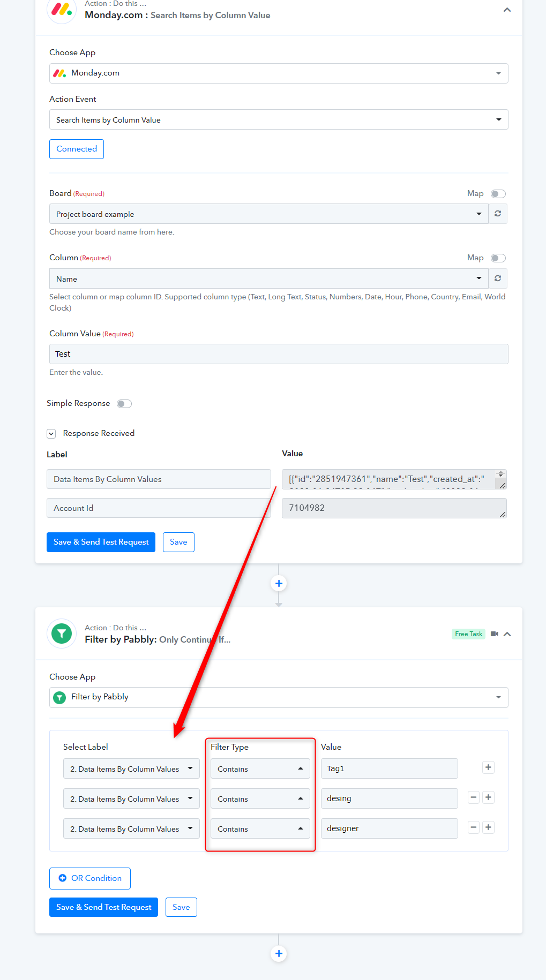The image size is (546, 980).
Task: Click the Account Id label field
Action: [x=159, y=508]
